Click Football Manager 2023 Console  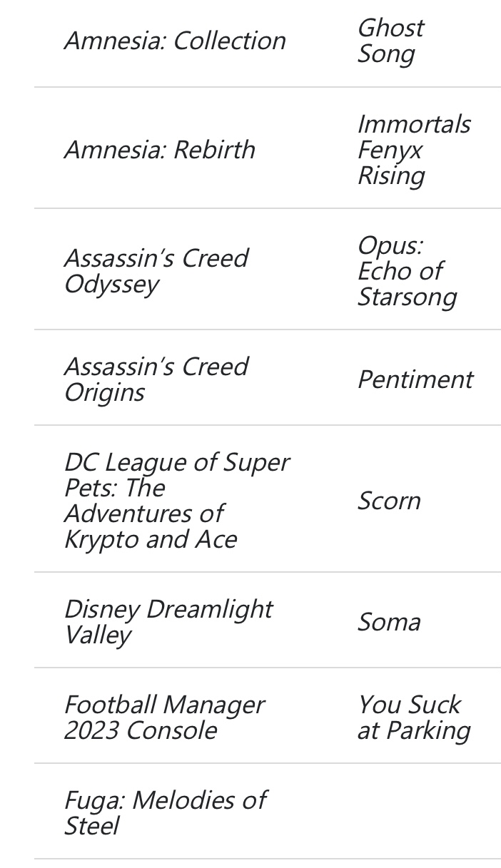164,717
